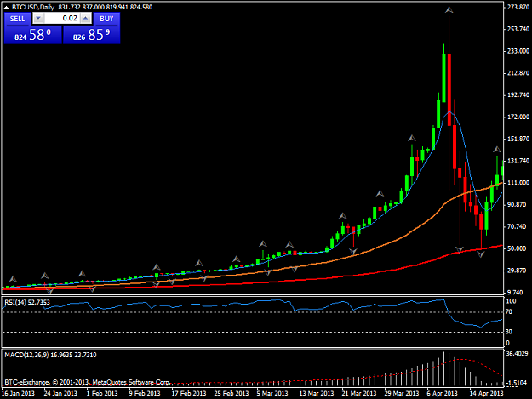Screen dimensions: 532x399
Task: Click the 9.740 price scale label
Action: [516, 292]
